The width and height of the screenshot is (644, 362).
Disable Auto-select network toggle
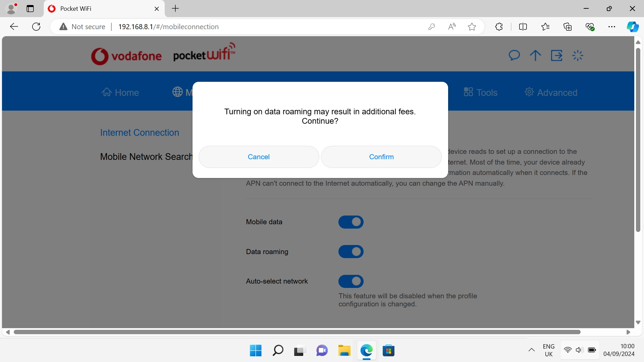click(x=351, y=281)
